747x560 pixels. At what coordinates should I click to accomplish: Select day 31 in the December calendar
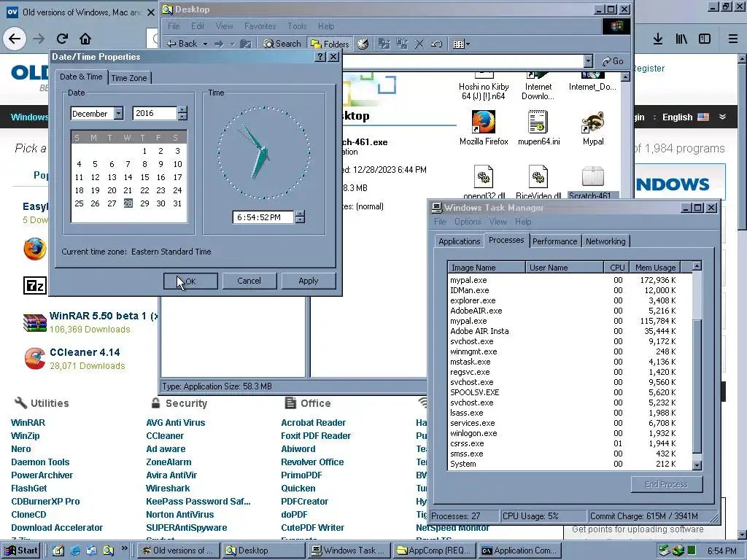click(177, 203)
